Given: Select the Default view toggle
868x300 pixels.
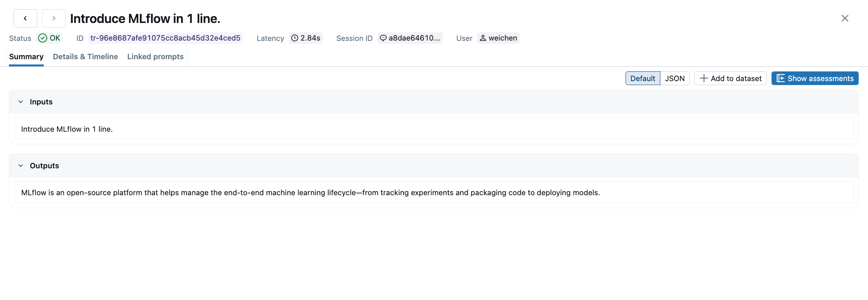Looking at the screenshot, I should coord(643,78).
